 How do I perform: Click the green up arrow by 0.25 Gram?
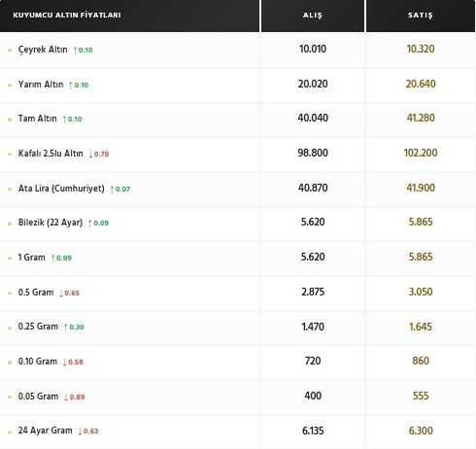coord(66,328)
